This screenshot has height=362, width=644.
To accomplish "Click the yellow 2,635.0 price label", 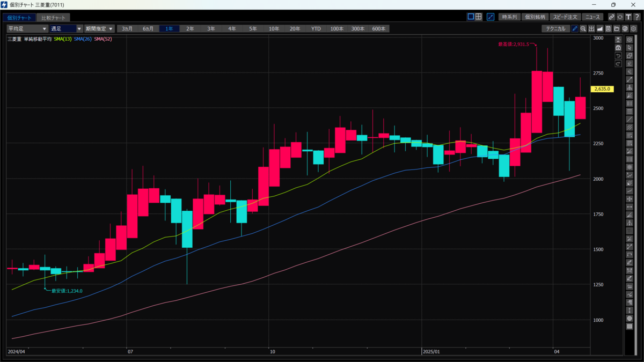I will tap(603, 89).
